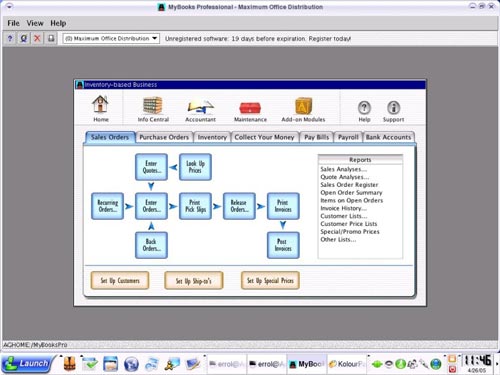
Task: Click the Enter Orders button
Action: [151, 206]
